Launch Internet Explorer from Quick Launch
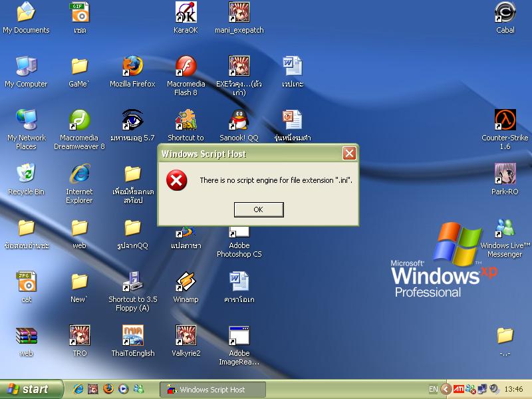The image size is (532, 399). click(x=78, y=389)
